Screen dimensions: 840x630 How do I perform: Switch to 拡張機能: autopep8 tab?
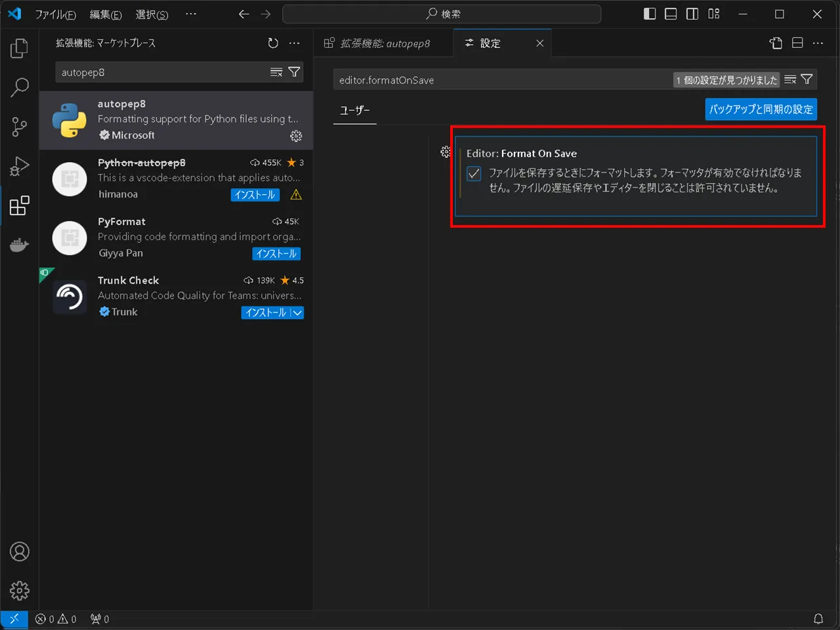[x=383, y=43]
